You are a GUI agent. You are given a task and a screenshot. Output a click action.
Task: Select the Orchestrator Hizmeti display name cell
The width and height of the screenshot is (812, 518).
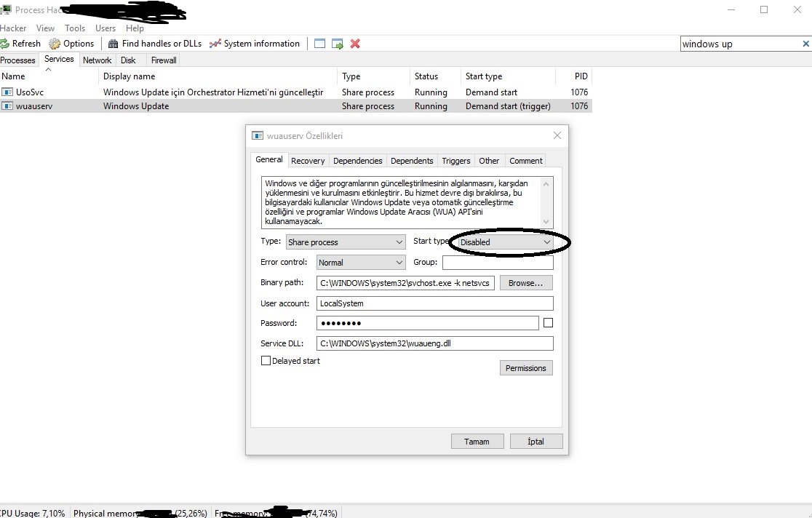coord(213,92)
